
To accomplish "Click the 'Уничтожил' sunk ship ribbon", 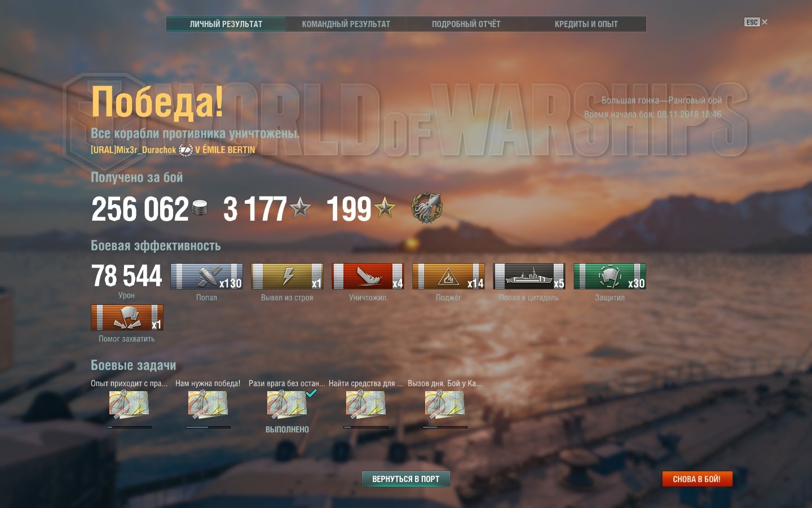I will [x=368, y=277].
